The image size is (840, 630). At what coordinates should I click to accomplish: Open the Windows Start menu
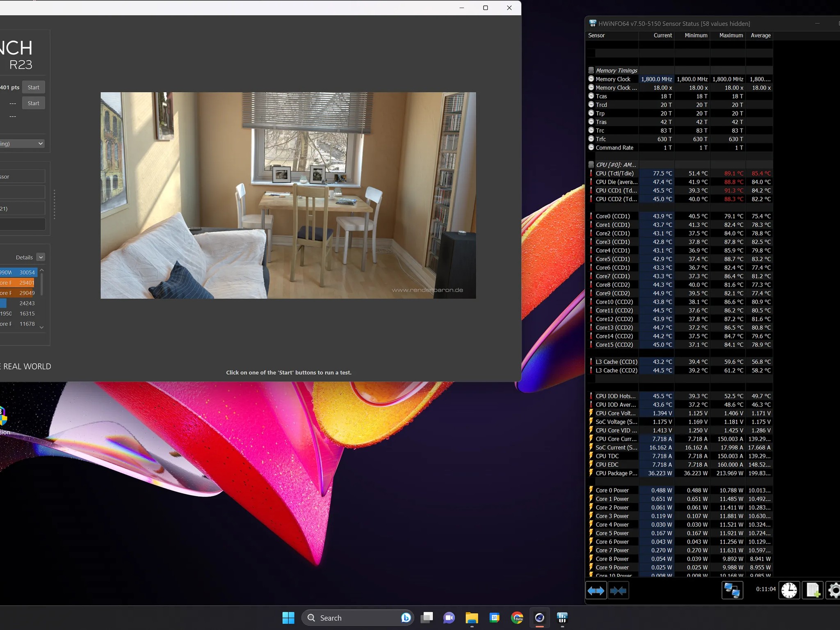point(288,618)
